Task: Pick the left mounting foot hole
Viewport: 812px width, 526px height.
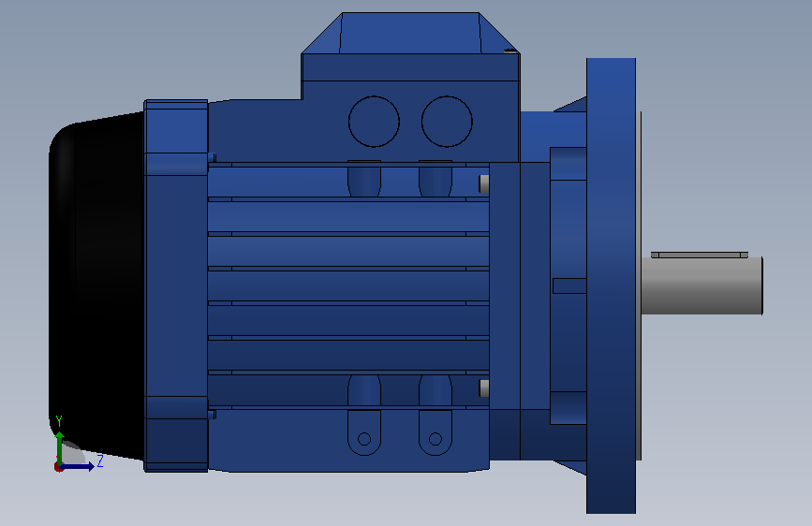Action: pos(364,439)
